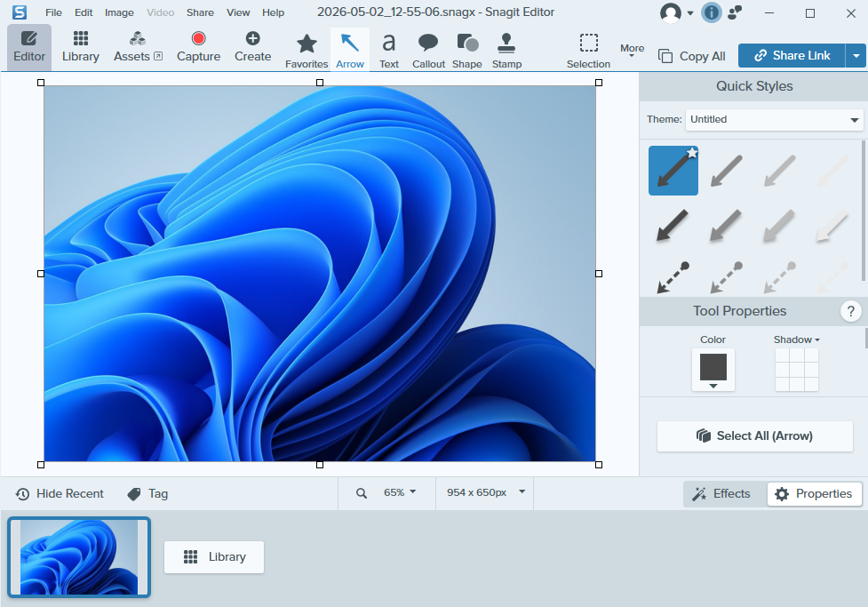Screen dimensions: 868x607
Task: Start a new Capture
Action: pos(198,48)
